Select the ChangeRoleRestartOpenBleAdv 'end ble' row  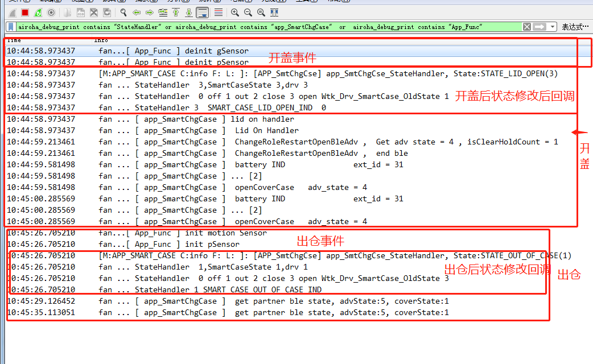pos(298,153)
